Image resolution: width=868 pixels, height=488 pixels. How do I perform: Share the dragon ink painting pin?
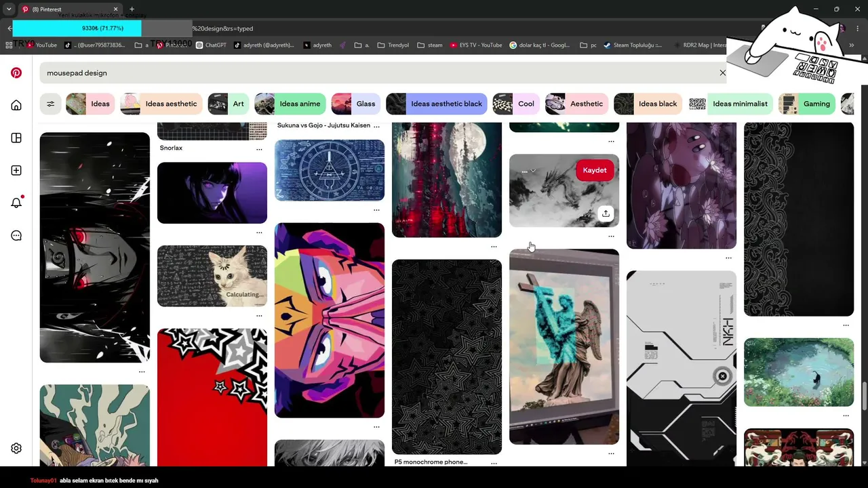click(x=606, y=213)
